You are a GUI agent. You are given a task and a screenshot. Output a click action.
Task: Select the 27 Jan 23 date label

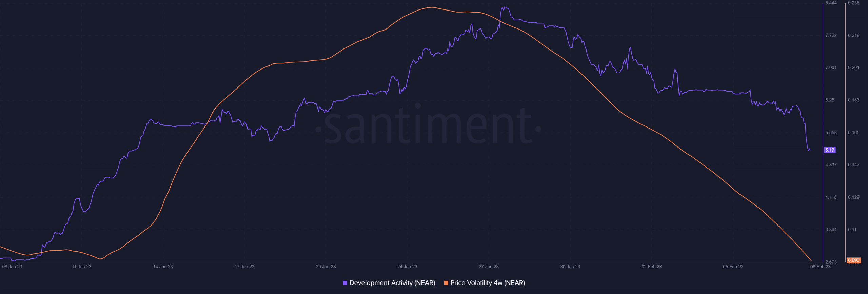489,267
